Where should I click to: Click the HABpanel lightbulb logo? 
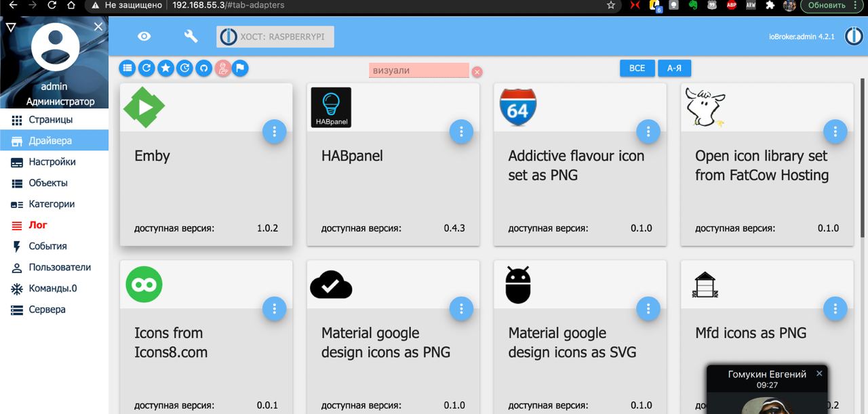[331, 107]
